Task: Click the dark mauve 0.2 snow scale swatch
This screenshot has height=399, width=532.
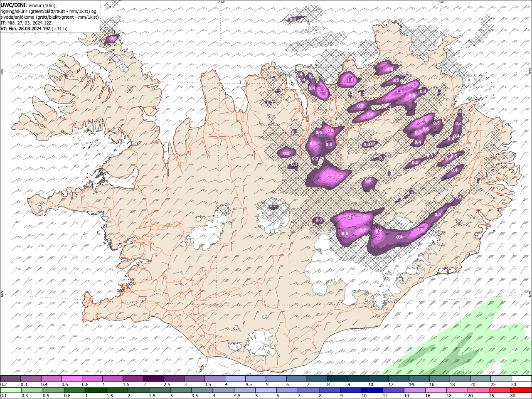Action: coord(10,379)
